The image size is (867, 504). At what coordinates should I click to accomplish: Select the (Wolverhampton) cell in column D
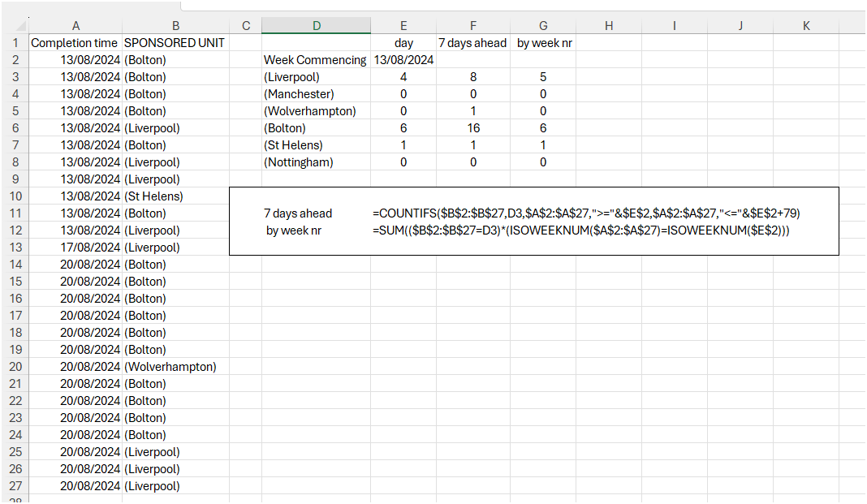(x=317, y=111)
